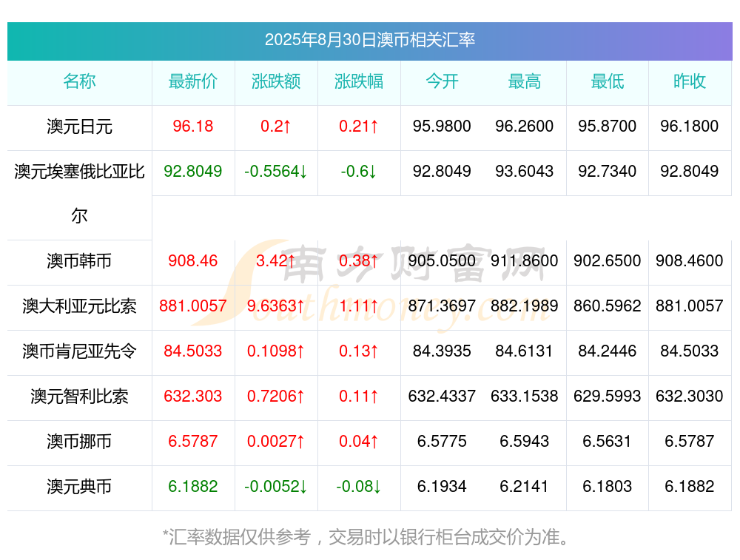Select opening value 871.3697
740x560 pixels.
(442, 306)
